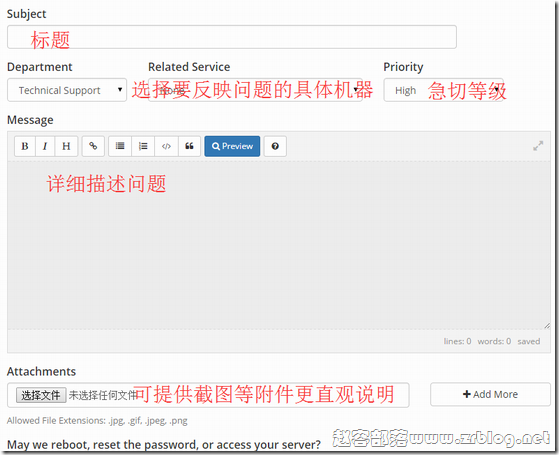Expand message editor to fullscreen
This screenshot has height=455, width=559.
point(538,146)
